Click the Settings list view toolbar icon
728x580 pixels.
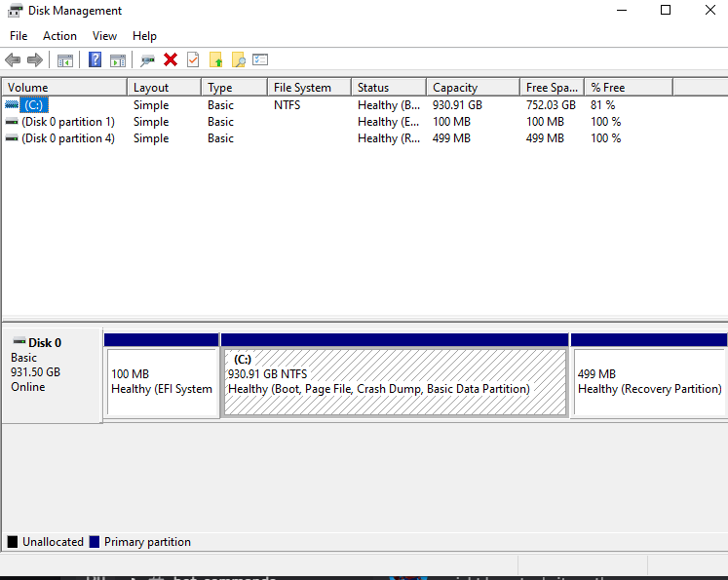pyautogui.click(x=260, y=59)
